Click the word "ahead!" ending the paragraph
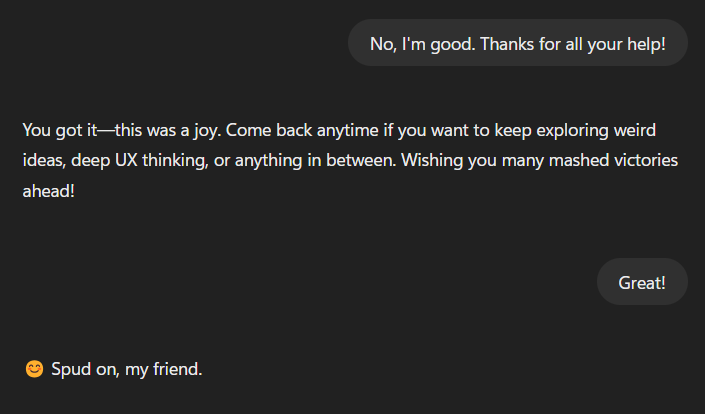Image resolution: width=705 pixels, height=414 pixels. [x=48, y=190]
